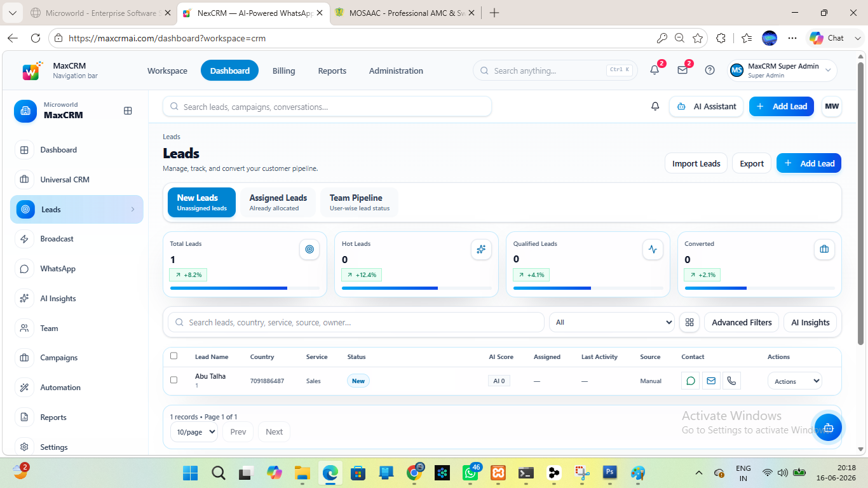
Task: Switch to the Team Pipeline tab
Action: (360, 202)
